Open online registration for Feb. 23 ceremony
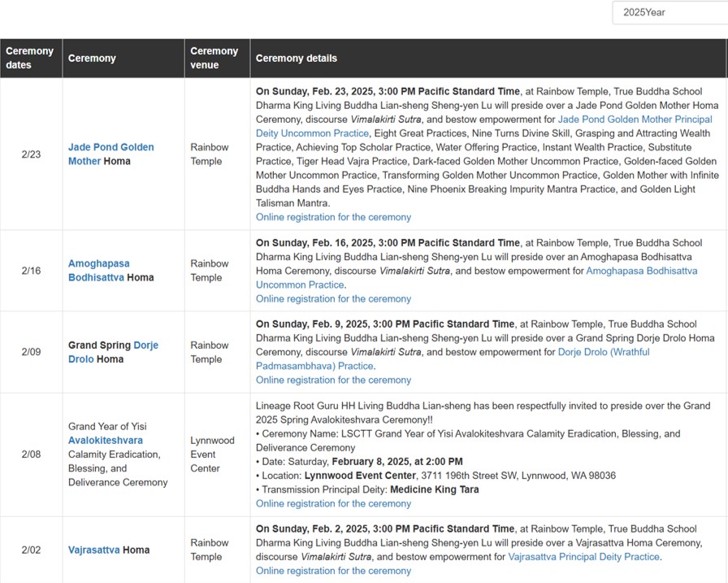 pos(333,217)
